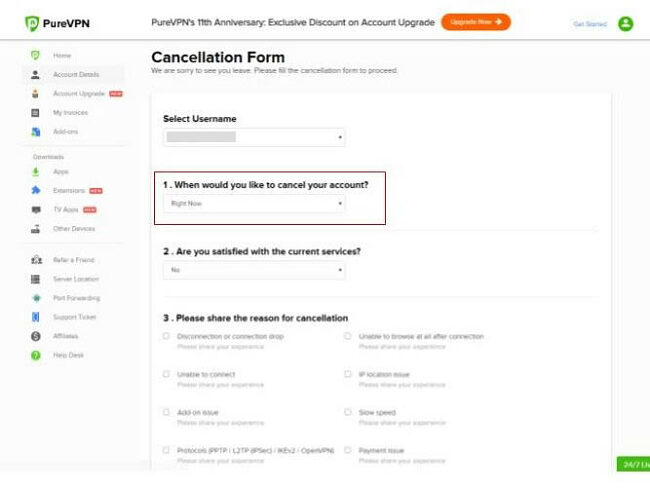Open the 24/7 live chat widget
This screenshot has width=650, height=491.
click(x=635, y=465)
